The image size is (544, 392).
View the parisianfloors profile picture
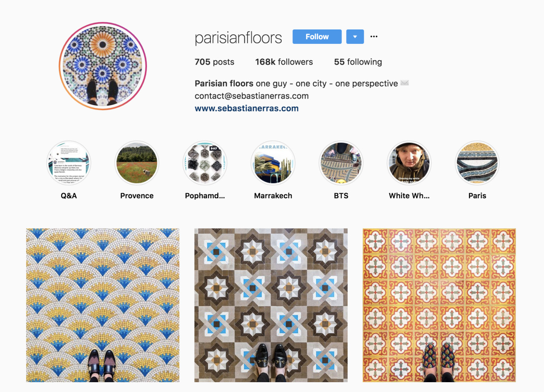click(x=103, y=66)
